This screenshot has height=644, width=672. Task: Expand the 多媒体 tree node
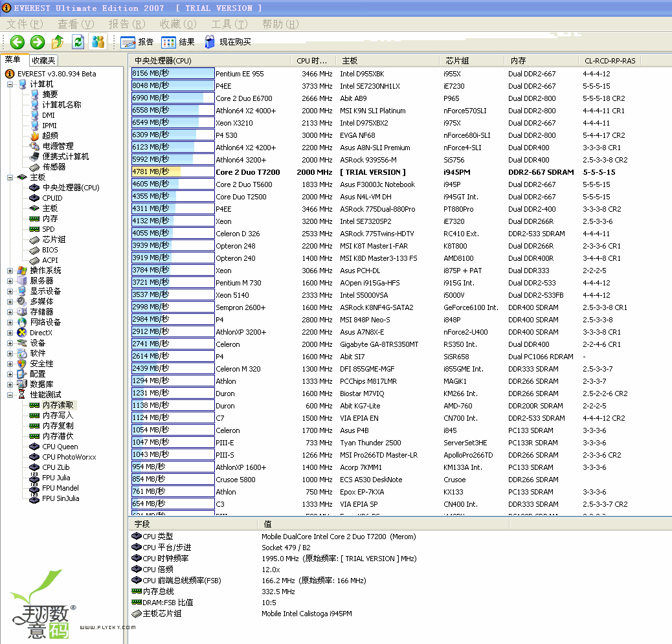coord(10,302)
